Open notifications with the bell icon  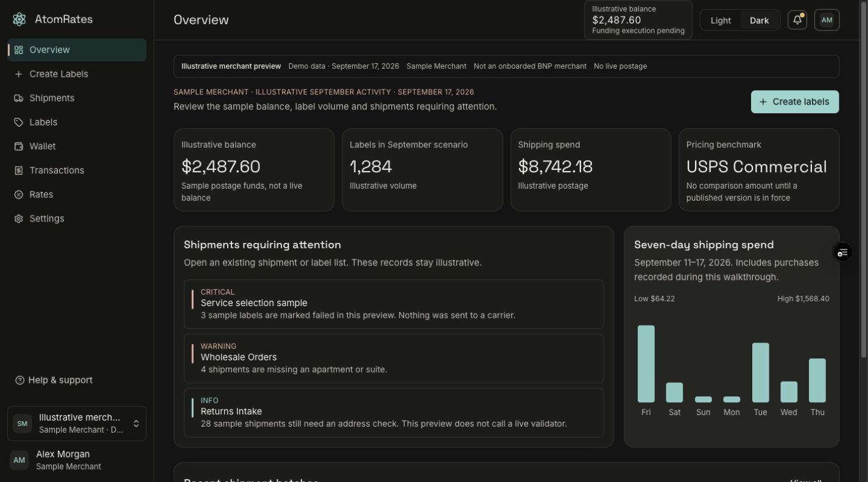797,20
